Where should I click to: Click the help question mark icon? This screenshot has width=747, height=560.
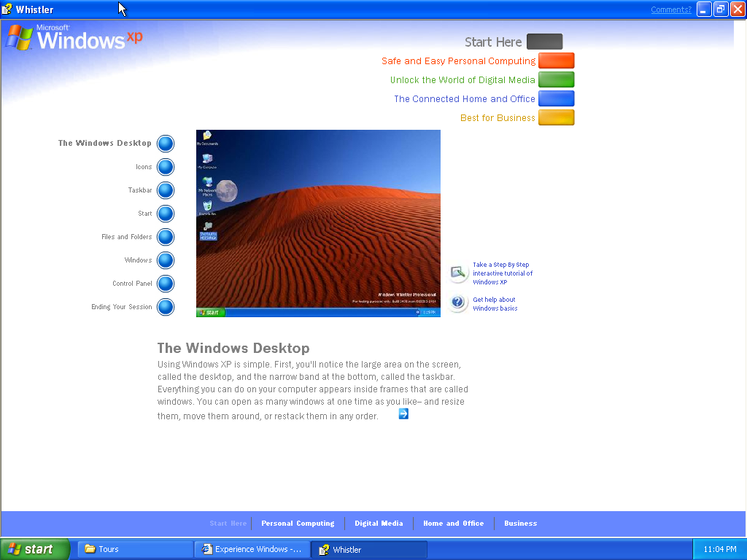458,303
